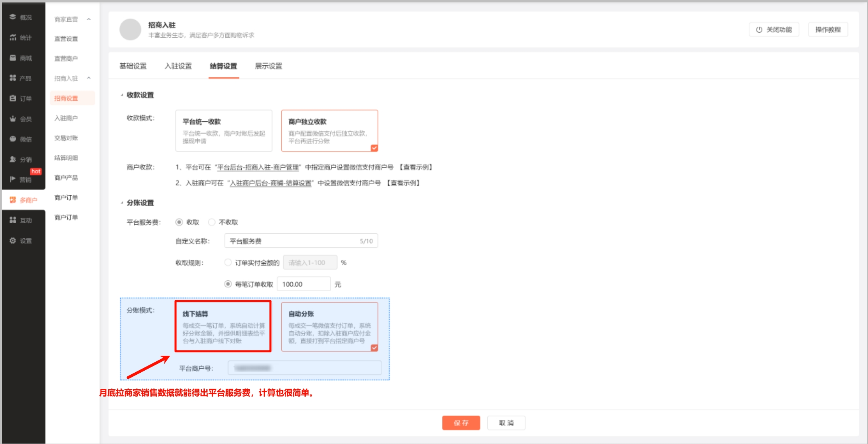The image size is (868, 444).
Task: Open the 互动 interaction sidebar icon
Action: [13, 220]
